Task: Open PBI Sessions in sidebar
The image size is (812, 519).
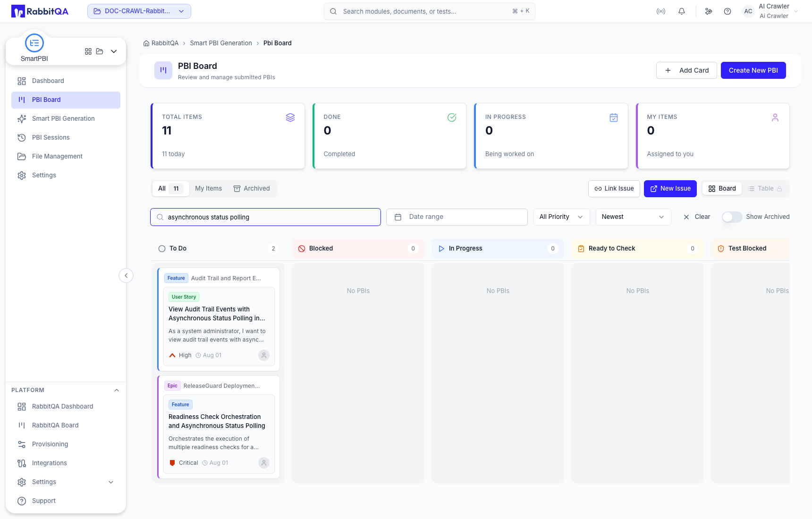Action: coord(66,138)
